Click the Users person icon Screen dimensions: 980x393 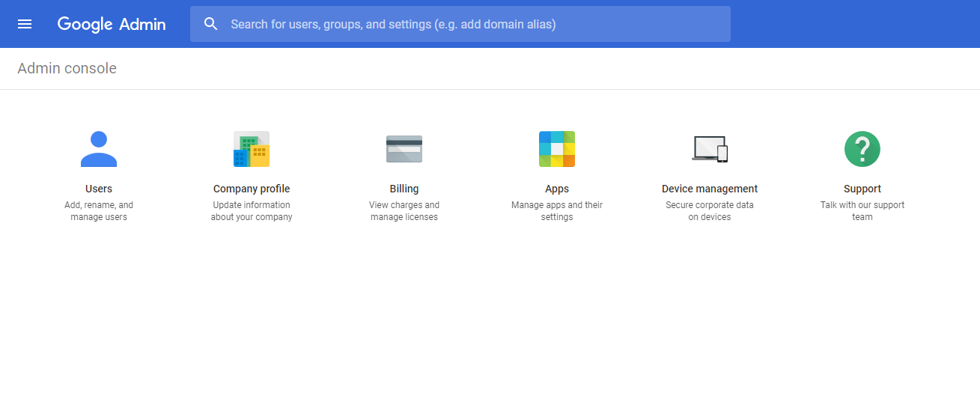(x=99, y=149)
